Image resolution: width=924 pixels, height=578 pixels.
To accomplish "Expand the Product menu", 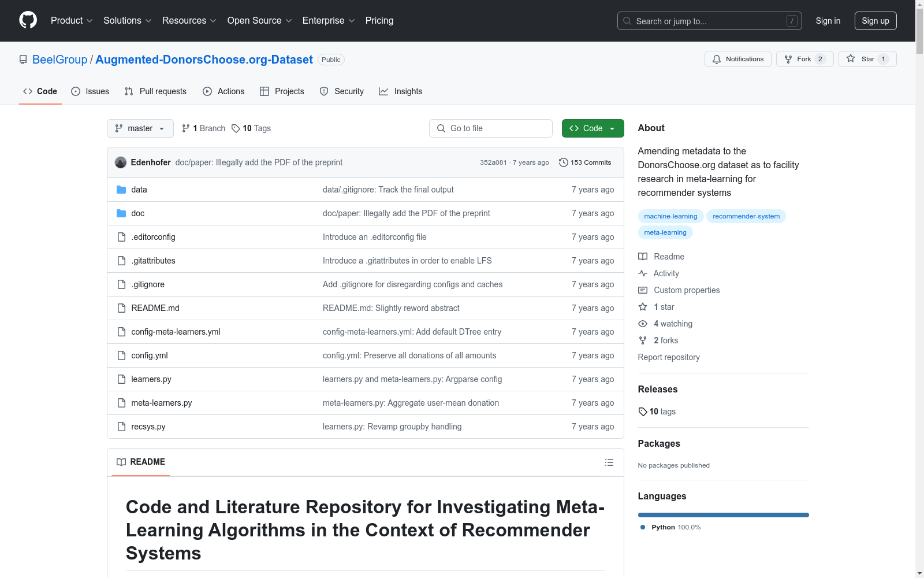I will coord(72,21).
